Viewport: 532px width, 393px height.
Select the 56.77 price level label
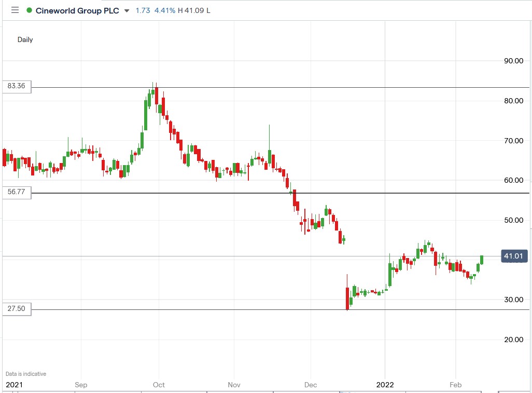(x=15, y=193)
